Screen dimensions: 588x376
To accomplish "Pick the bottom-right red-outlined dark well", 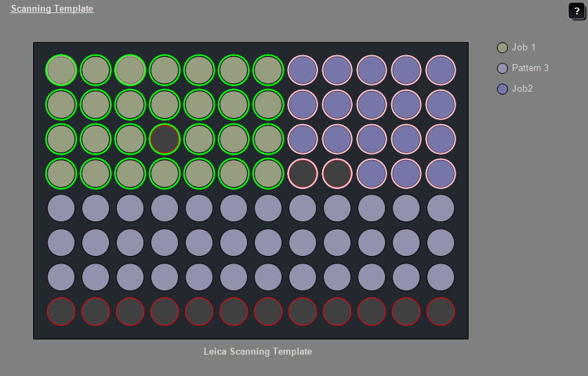I will 441,311.
